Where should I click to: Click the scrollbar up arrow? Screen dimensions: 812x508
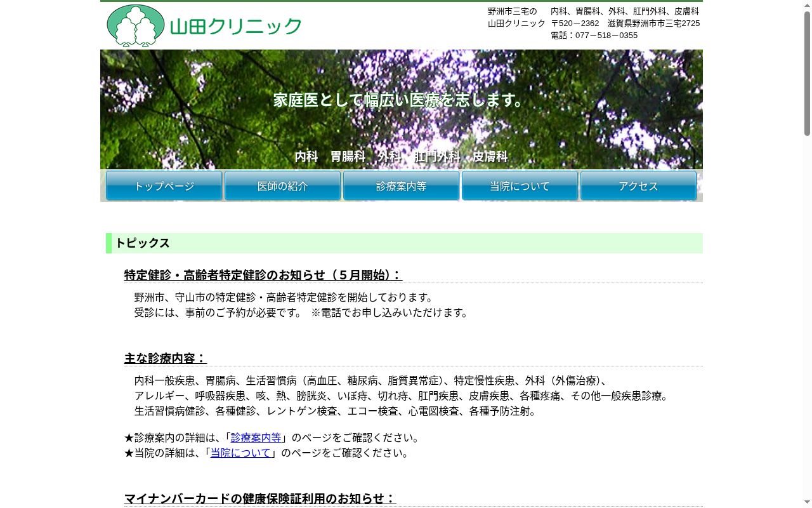807,5
